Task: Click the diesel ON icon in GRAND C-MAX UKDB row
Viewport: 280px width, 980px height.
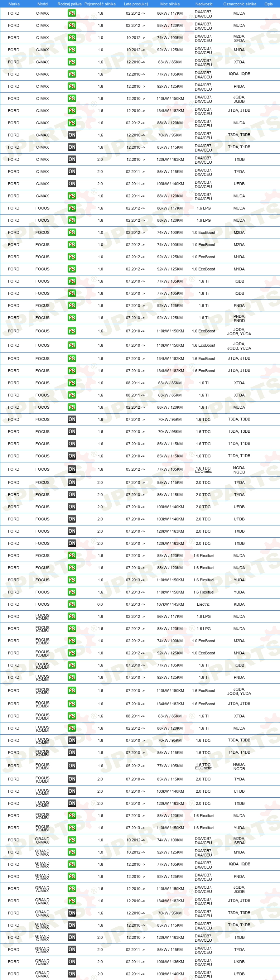Action: pyautogui.click(x=72, y=961)
